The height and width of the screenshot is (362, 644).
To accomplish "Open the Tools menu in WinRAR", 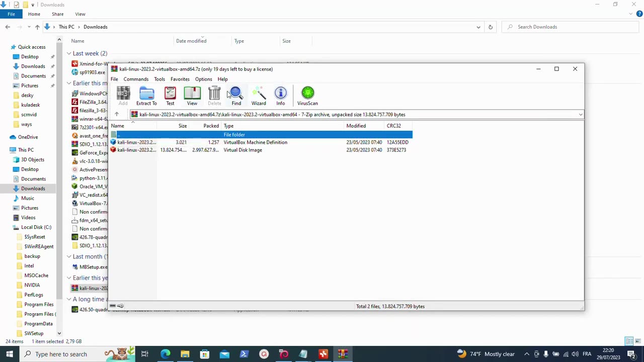I will click(159, 79).
